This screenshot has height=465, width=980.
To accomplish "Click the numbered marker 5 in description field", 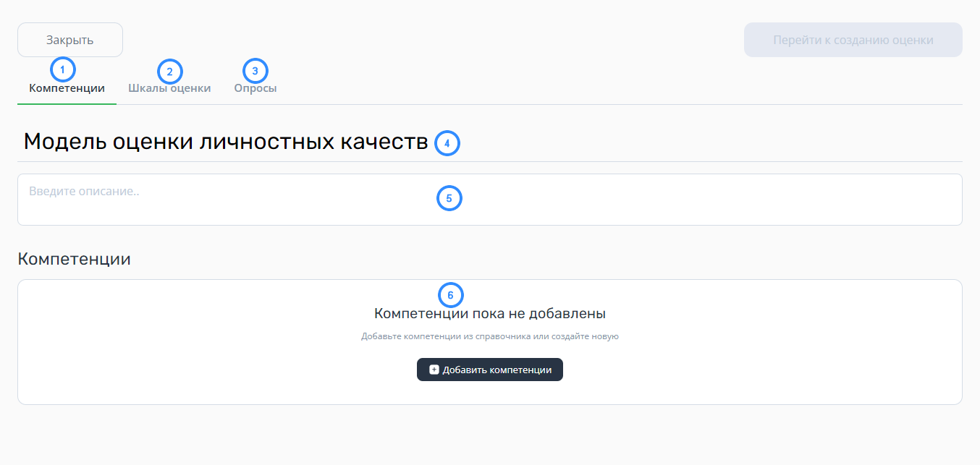I will 449,198.
